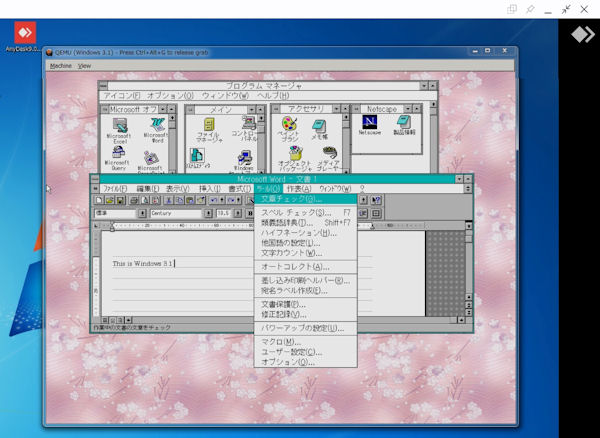Open control-menu box of the メイン group window

point(190,109)
